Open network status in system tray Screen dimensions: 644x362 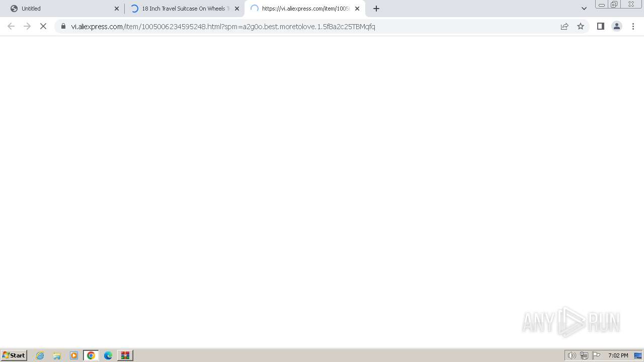pos(584,355)
